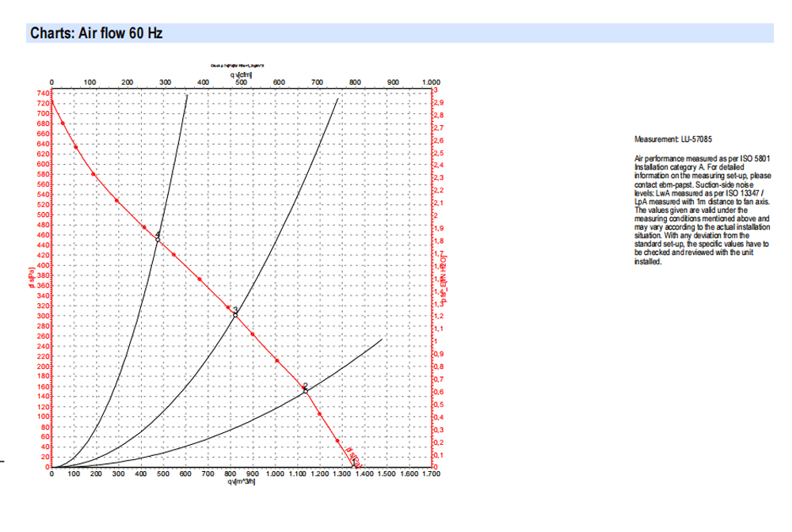Select operating point marker 3 on the curve
This screenshot has width=792, height=532.
[235, 315]
